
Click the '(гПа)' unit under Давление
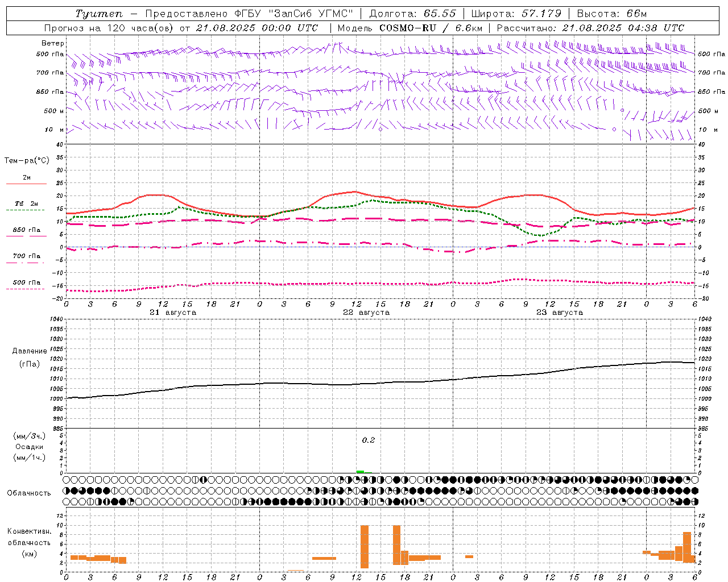[x=30, y=364]
